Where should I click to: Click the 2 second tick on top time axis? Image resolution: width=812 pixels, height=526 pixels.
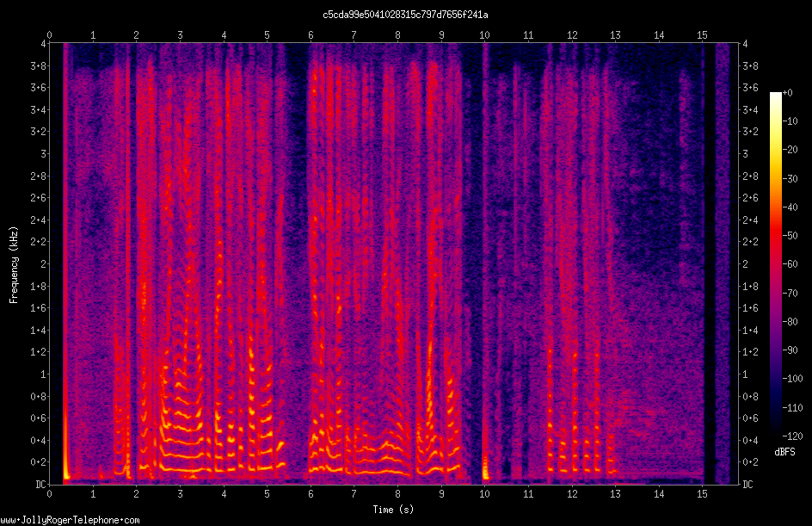tap(136, 35)
